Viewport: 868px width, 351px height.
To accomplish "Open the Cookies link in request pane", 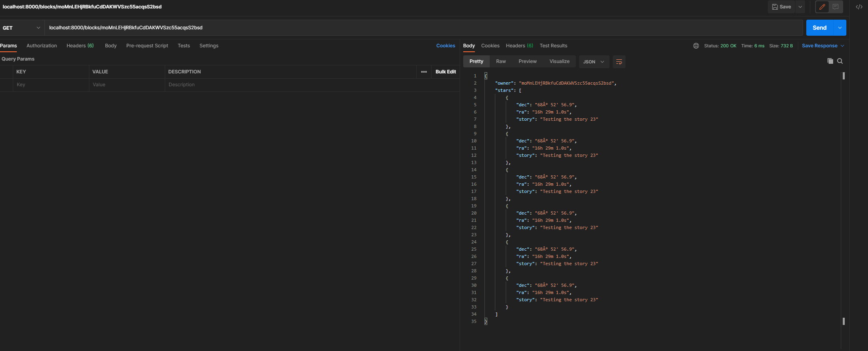I will pyautogui.click(x=446, y=46).
